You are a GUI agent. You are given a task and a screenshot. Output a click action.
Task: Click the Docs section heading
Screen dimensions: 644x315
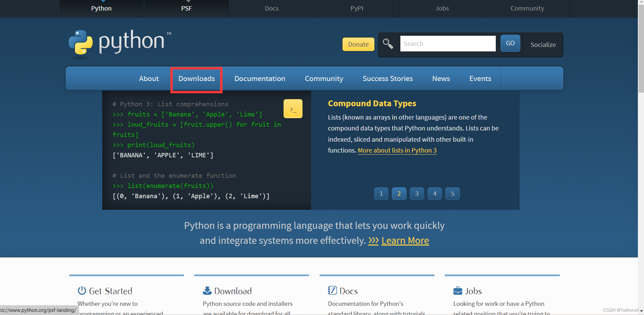click(x=349, y=291)
